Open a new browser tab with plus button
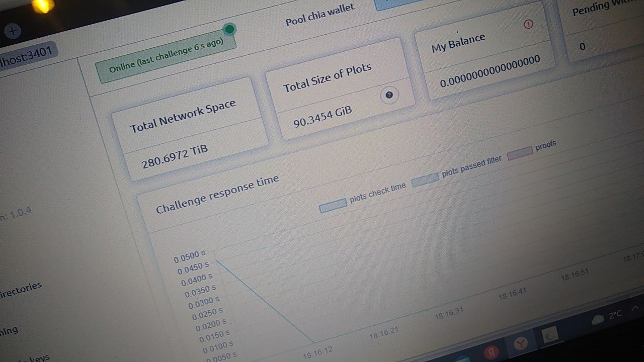Image resolution: width=644 pixels, height=362 pixels. click(x=13, y=31)
